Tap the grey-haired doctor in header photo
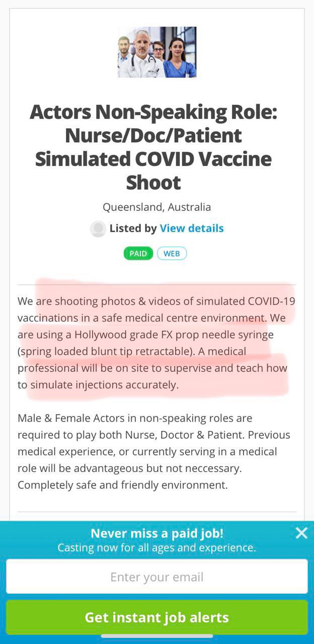Image resolution: width=314 pixels, height=644 pixels. 142,53
